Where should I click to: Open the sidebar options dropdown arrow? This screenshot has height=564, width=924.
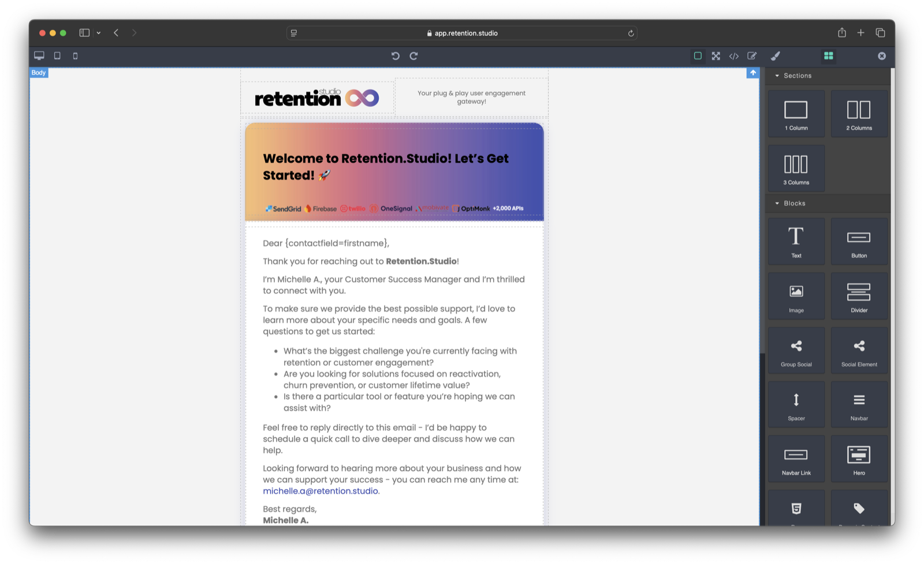click(x=99, y=33)
